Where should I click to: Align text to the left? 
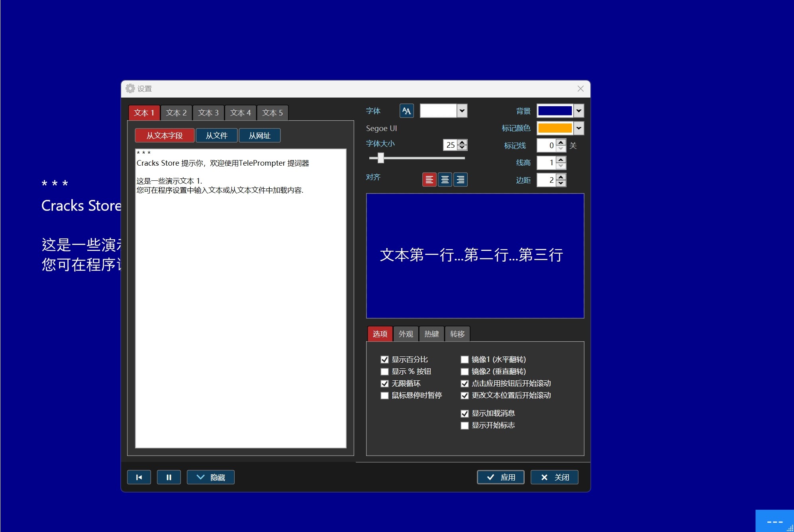(x=429, y=180)
